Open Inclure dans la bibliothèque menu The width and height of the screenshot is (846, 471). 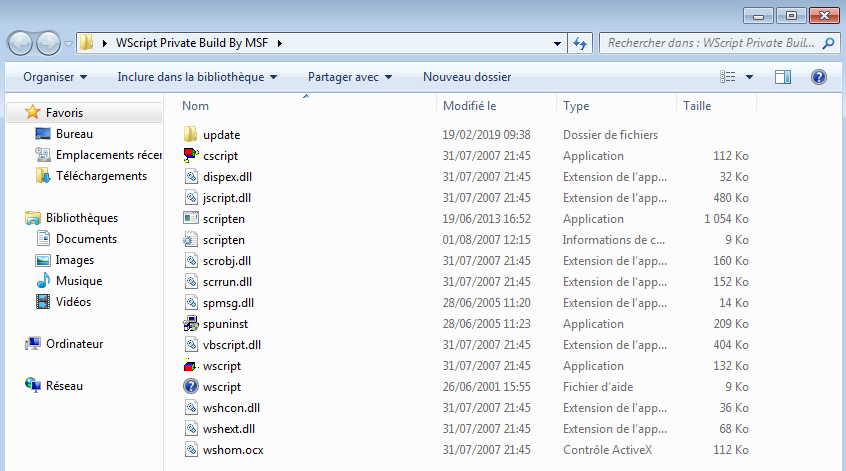click(197, 77)
